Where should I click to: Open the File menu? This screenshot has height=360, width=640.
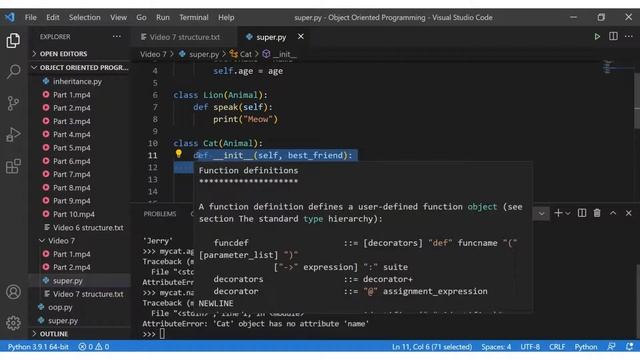click(31, 18)
